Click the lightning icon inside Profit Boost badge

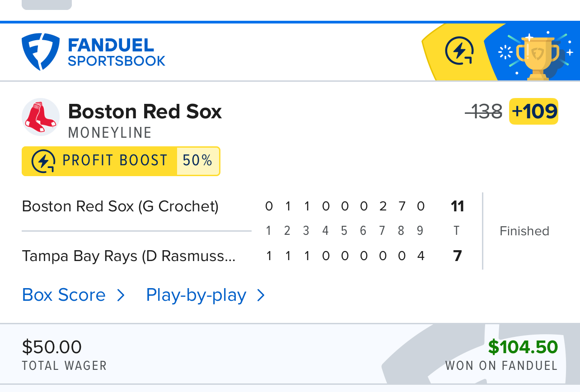click(x=43, y=161)
